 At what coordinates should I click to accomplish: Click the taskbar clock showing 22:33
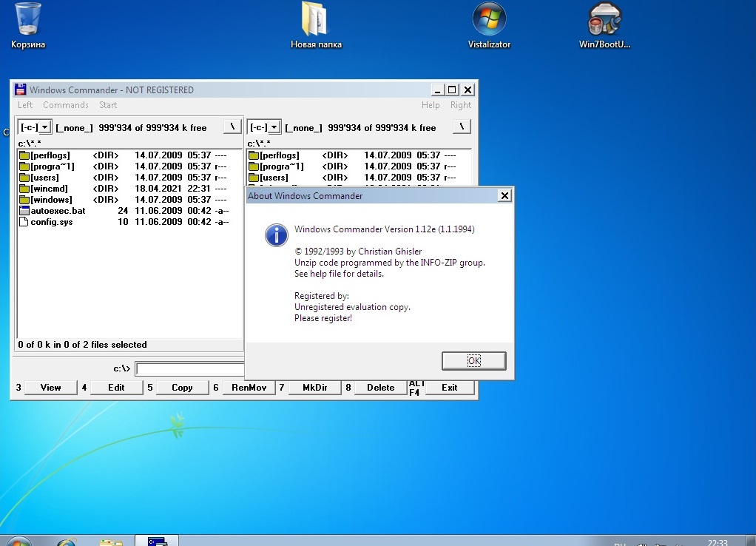point(718,542)
